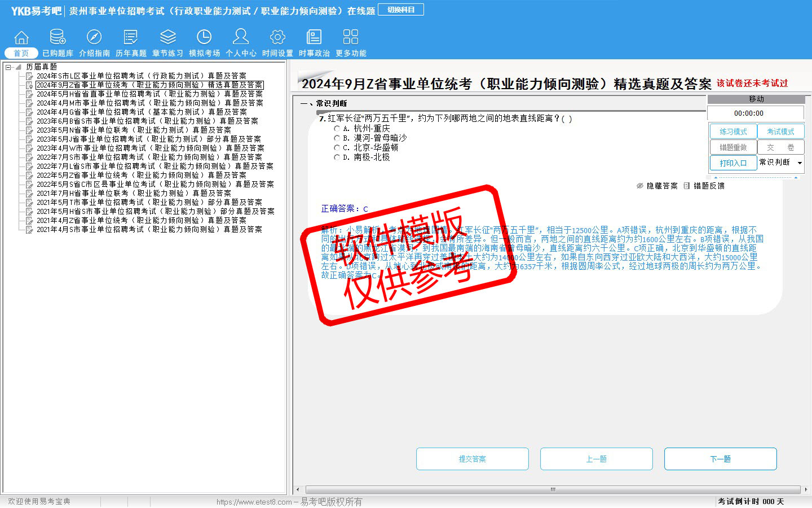
Task: Collapse the 历届真题 tree root
Action: pyautogui.click(x=8, y=67)
